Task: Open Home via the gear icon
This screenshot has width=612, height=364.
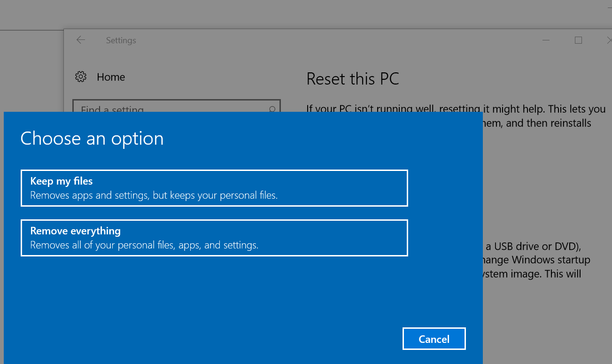Action: pos(81,77)
